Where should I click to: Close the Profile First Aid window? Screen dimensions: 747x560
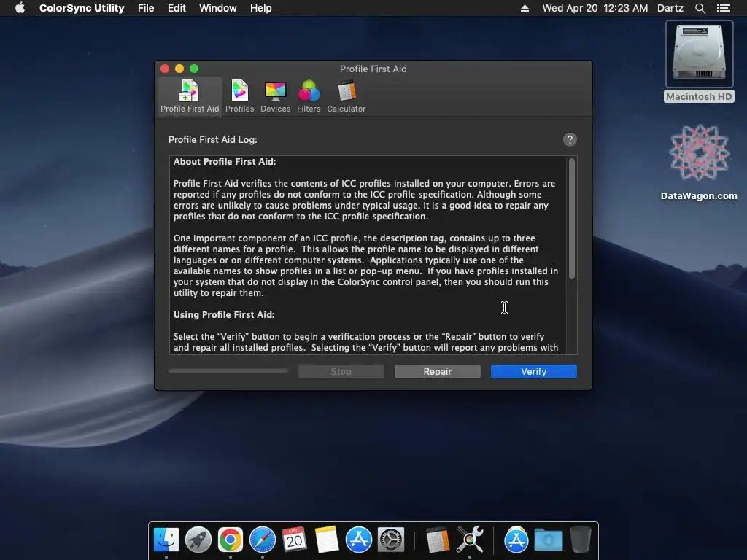coord(165,69)
